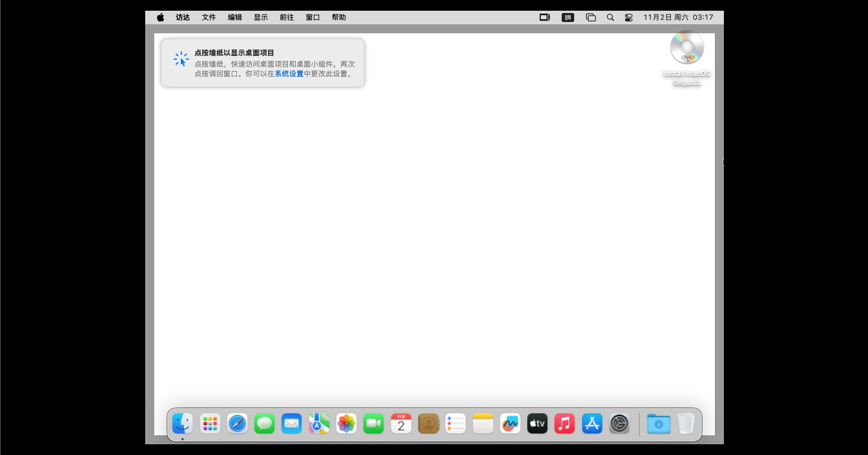The image size is (868, 455).
Task: Toggle the Pinyin input source menu
Action: [568, 17]
